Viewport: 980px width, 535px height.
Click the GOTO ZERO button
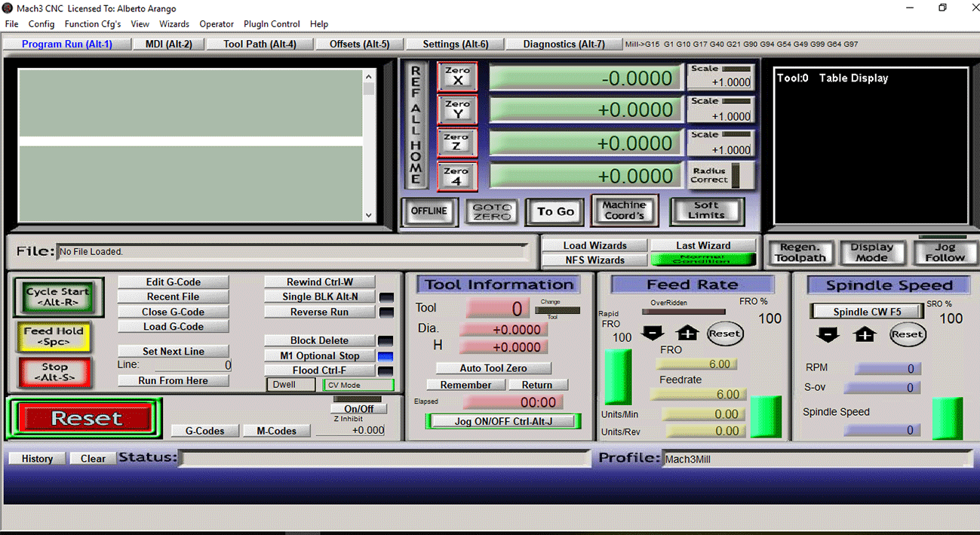click(x=493, y=211)
